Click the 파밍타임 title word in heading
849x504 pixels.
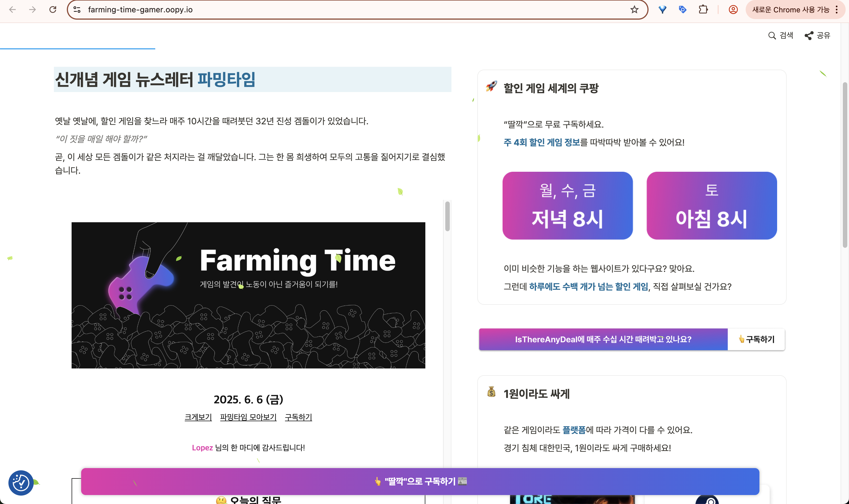click(x=226, y=79)
